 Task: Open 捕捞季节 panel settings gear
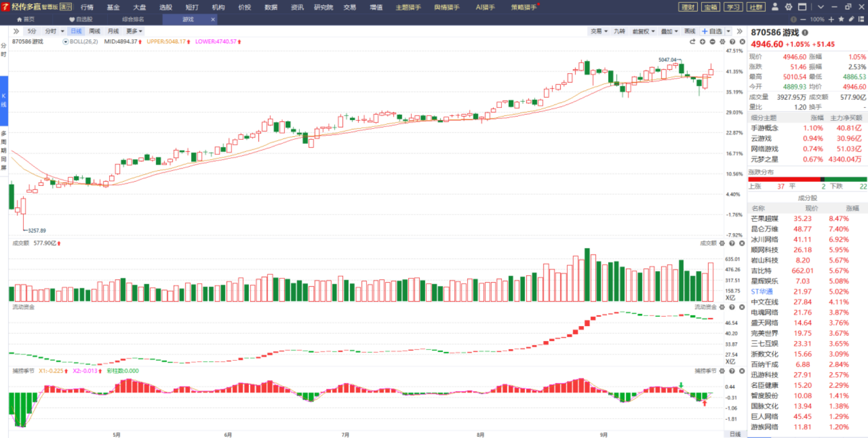tap(722, 371)
